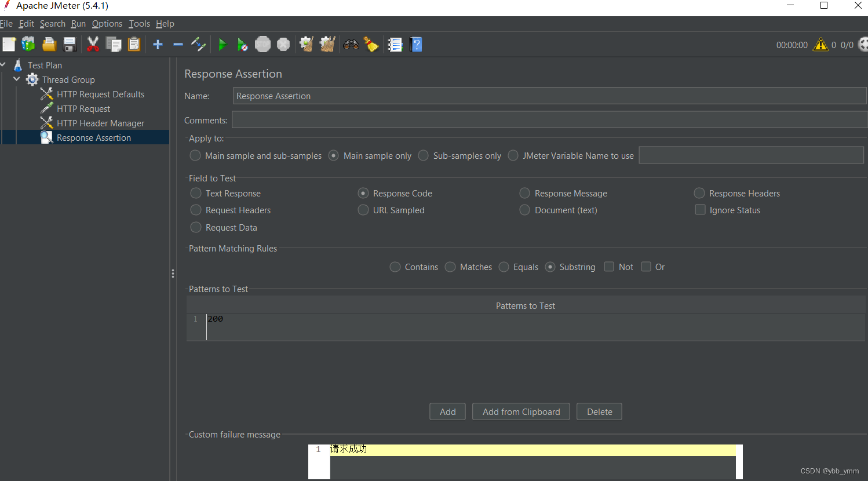Screen dimensions: 868x481
Task: Click the JMeter variable name text field
Action: click(x=751, y=155)
